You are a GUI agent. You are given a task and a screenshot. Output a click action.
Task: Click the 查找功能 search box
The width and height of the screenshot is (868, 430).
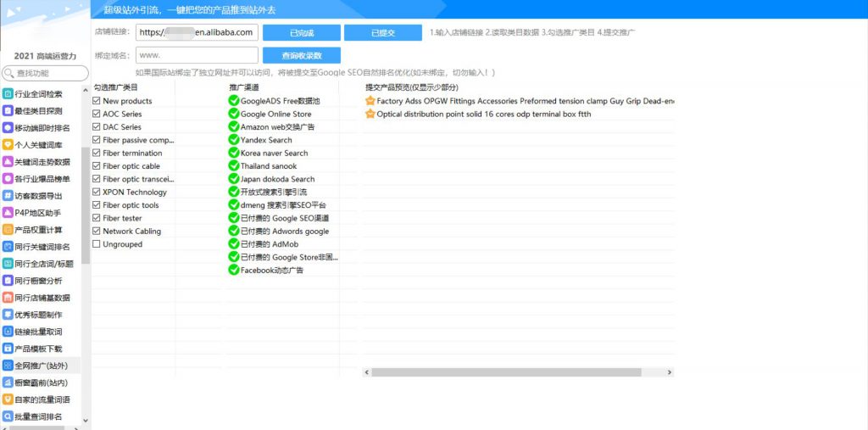pyautogui.click(x=45, y=73)
